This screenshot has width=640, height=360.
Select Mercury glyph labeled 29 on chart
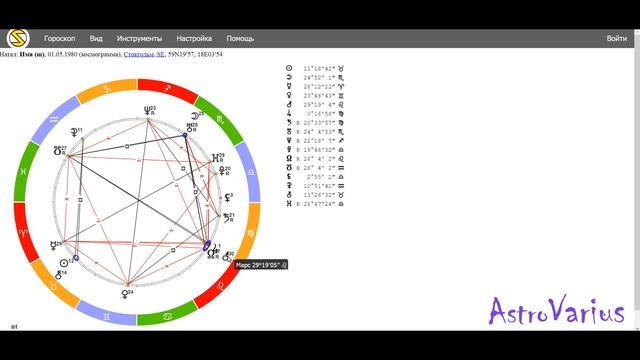pos(53,245)
